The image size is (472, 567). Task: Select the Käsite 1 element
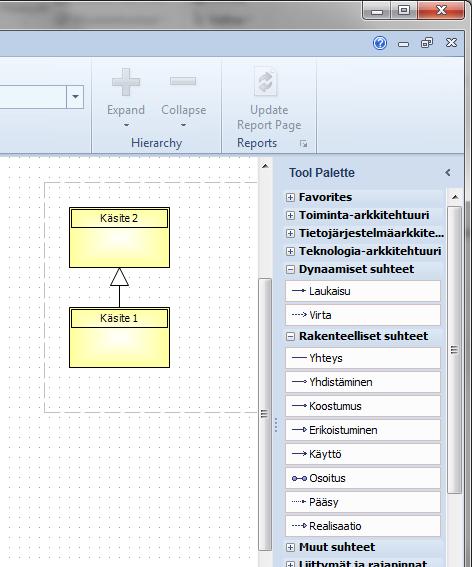[x=119, y=338]
